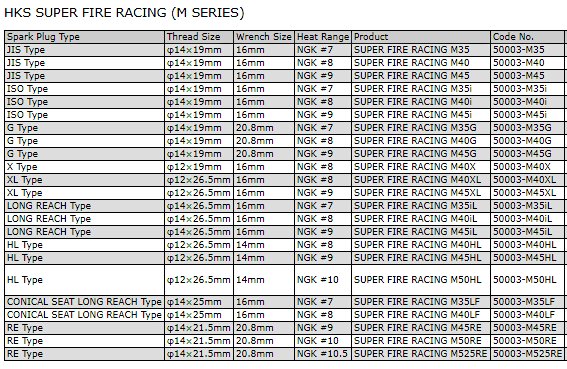The image size is (567, 369).
Task: Click product SUPER FIRE RACING M40i
Action: pos(421,102)
